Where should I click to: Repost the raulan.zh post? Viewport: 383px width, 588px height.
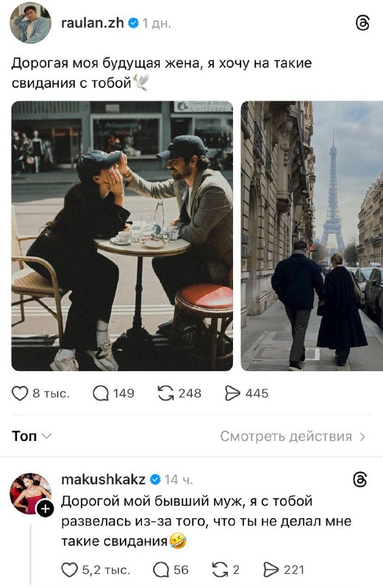[166, 393]
